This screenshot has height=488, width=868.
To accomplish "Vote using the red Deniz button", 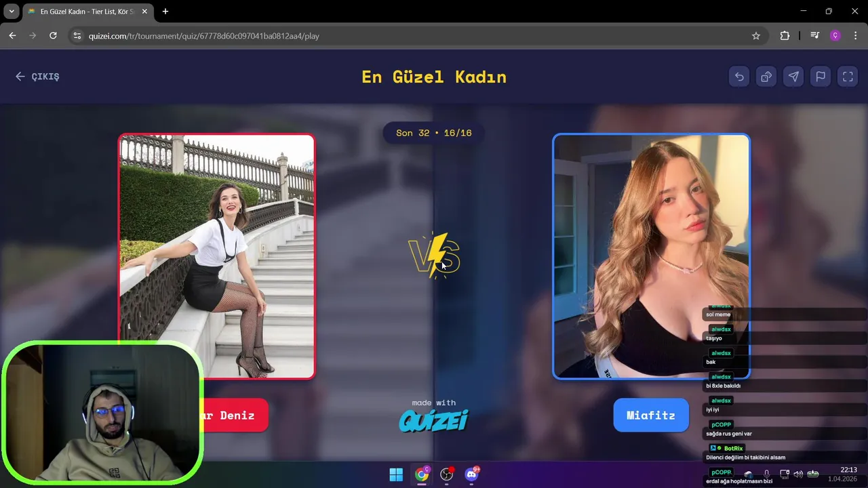I will click(235, 415).
